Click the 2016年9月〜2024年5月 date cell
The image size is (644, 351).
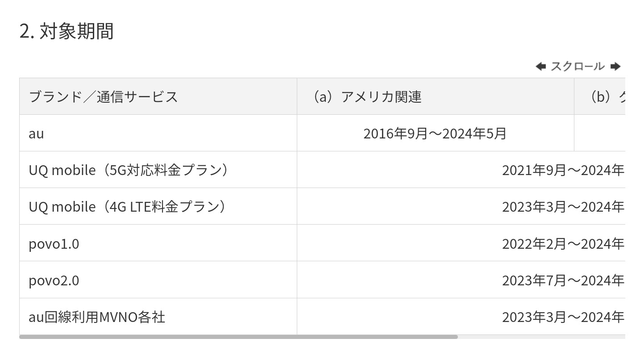coord(435,134)
